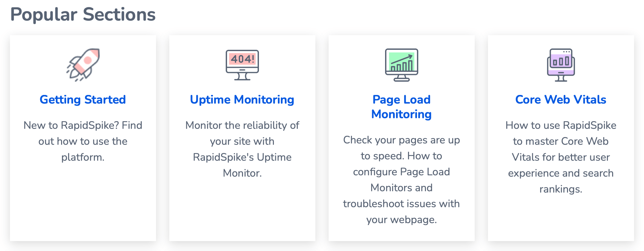Click 'experience and search rankings' text
The height and width of the screenshot is (251, 644).
tap(561, 181)
